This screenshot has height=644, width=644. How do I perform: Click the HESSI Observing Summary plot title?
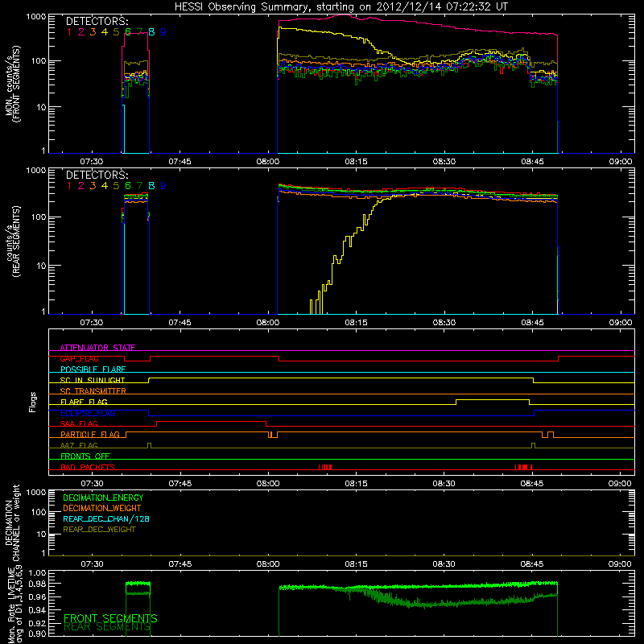pos(341,7)
